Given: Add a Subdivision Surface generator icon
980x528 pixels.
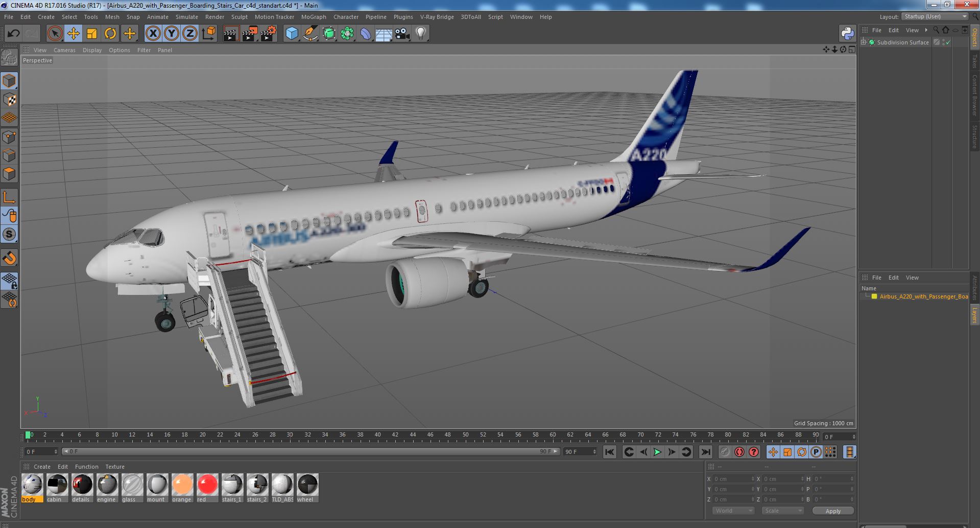Looking at the screenshot, I should [329, 34].
